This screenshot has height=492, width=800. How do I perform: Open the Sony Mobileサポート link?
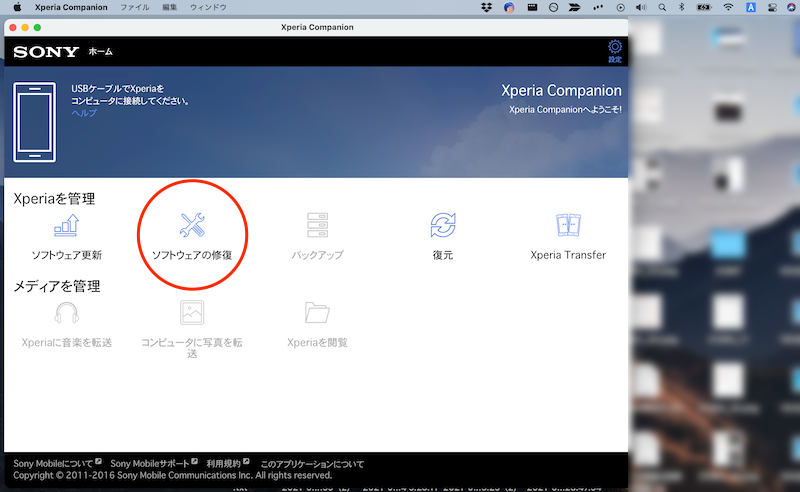coord(150,464)
